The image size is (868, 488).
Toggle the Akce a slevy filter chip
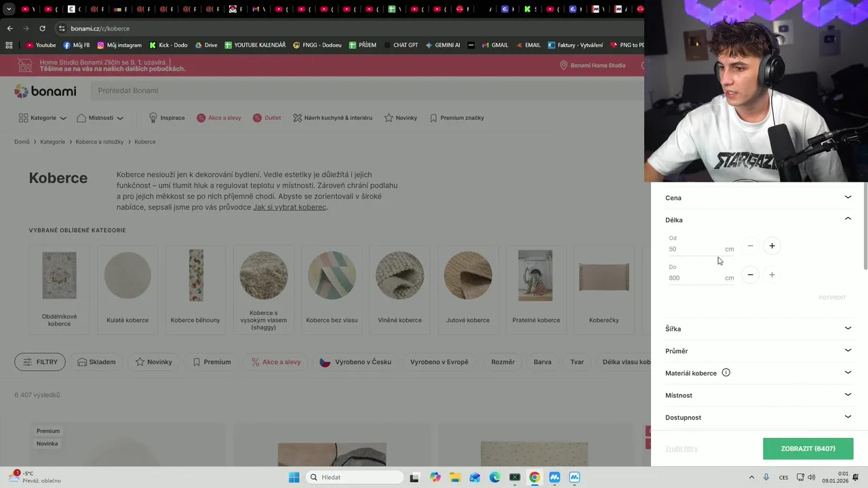pos(276,362)
